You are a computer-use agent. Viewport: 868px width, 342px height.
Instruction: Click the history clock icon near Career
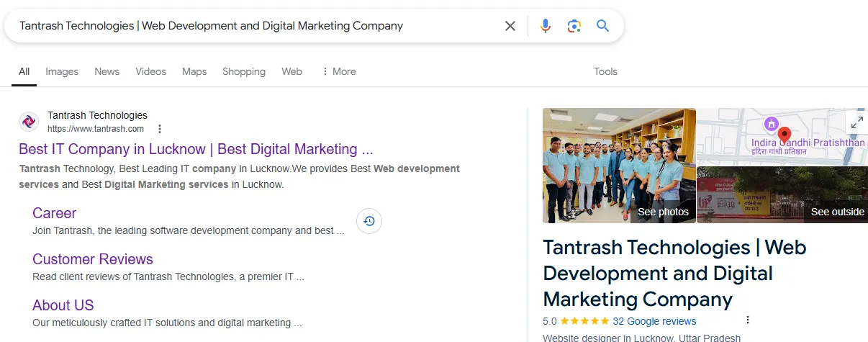369,221
